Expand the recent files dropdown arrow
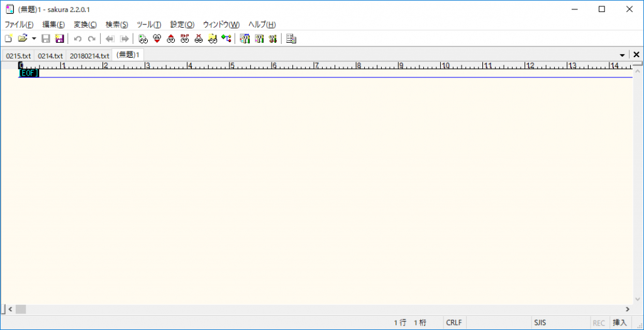Screen dimensions: 644x330 [x=34, y=39]
